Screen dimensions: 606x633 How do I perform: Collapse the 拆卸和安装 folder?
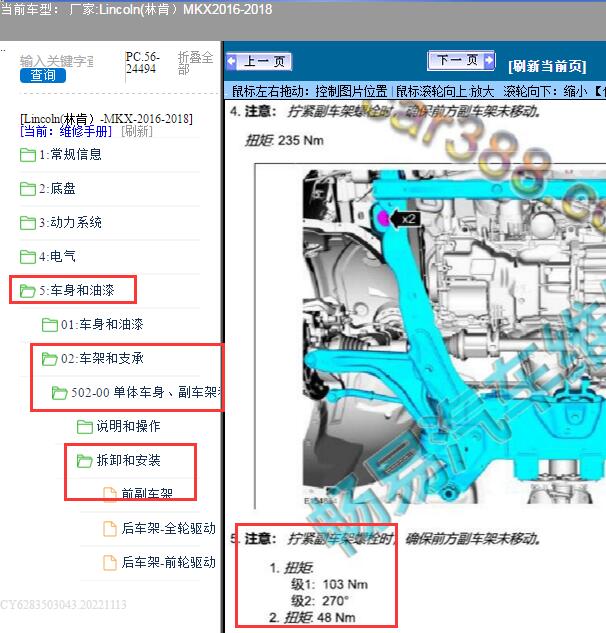(x=128, y=460)
